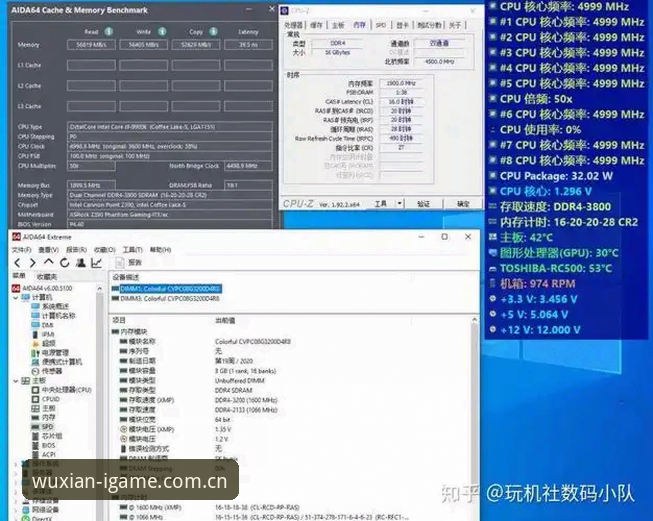This screenshot has height=521, width=653.
Task: Switch to 缓存 tab in CPU-Z
Action: [x=317, y=25]
